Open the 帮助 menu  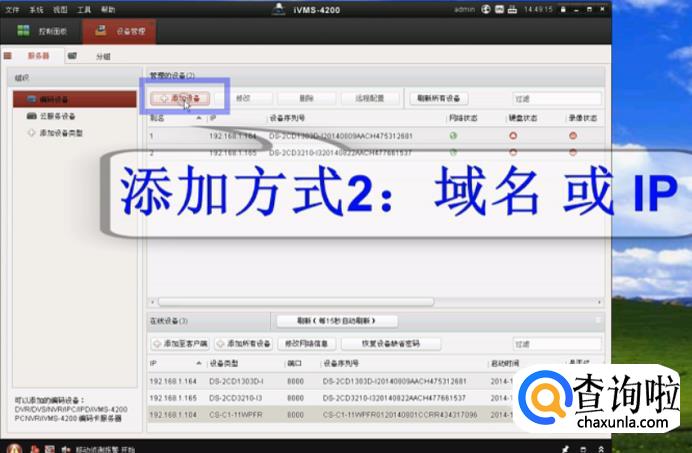[108, 9]
